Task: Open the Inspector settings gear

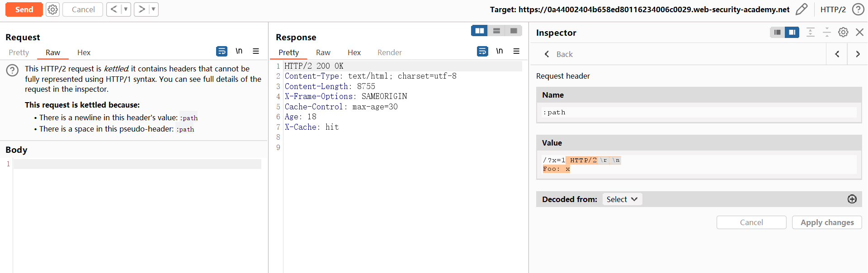Action: click(x=843, y=32)
